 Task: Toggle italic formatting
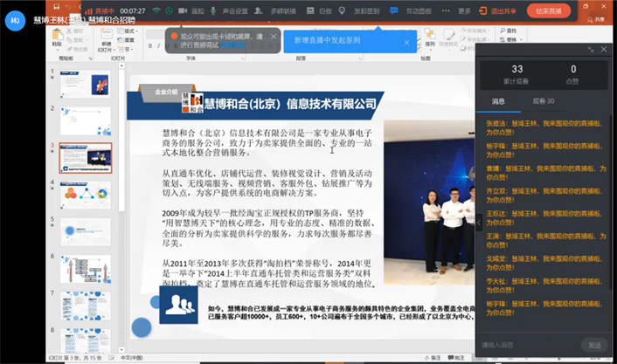(158, 46)
